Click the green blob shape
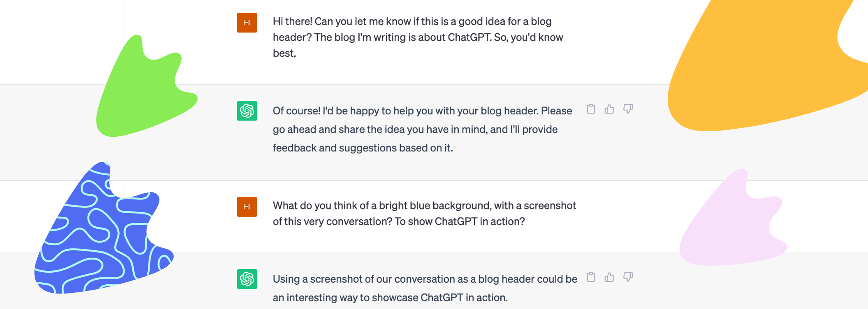 coord(143,93)
